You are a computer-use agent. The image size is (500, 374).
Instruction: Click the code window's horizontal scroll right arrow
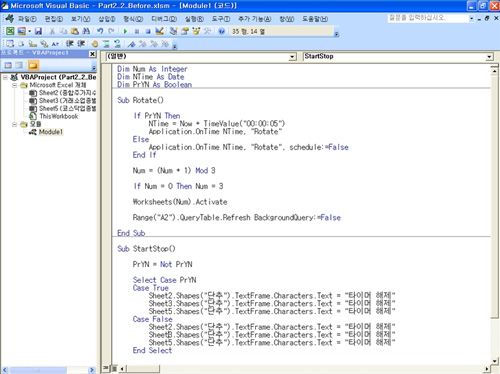(487, 369)
